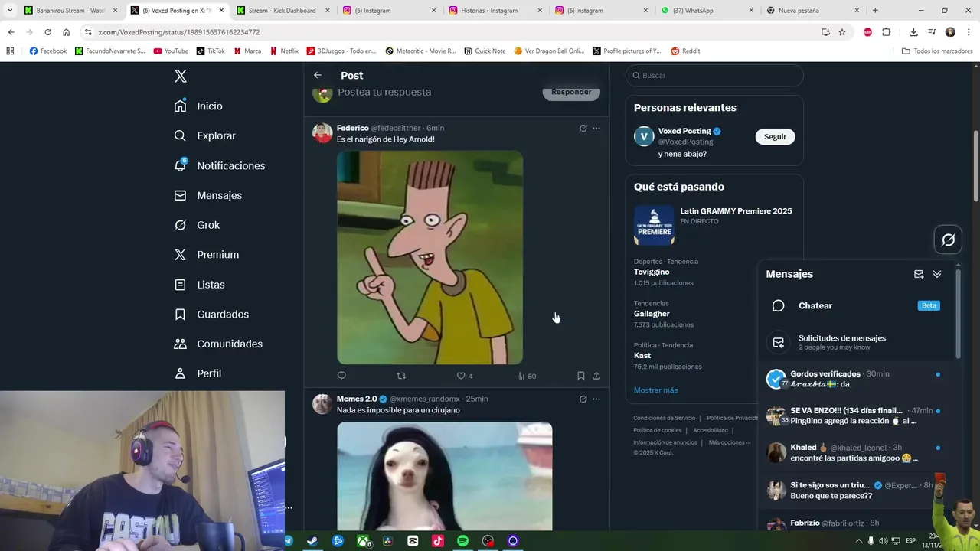Open the Si te sigo sos un triu conversation
Viewport: 980px width, 551px height.
857,490
